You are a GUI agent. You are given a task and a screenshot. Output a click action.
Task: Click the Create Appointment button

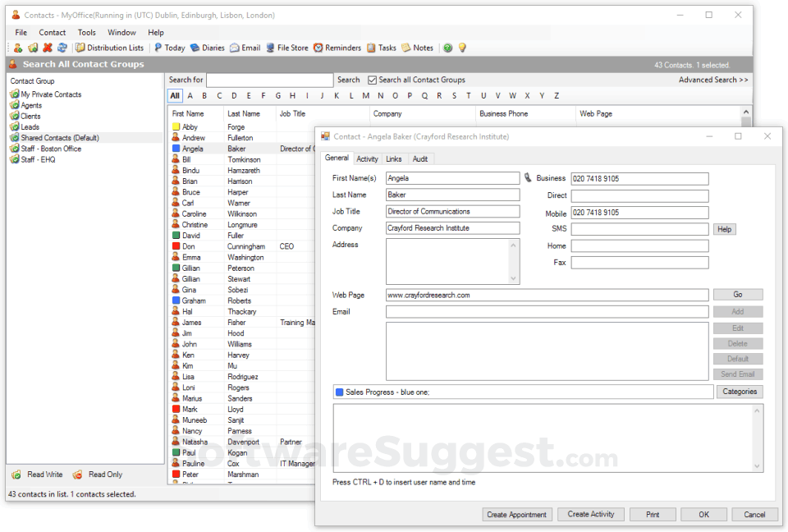(x=517, y=514)
